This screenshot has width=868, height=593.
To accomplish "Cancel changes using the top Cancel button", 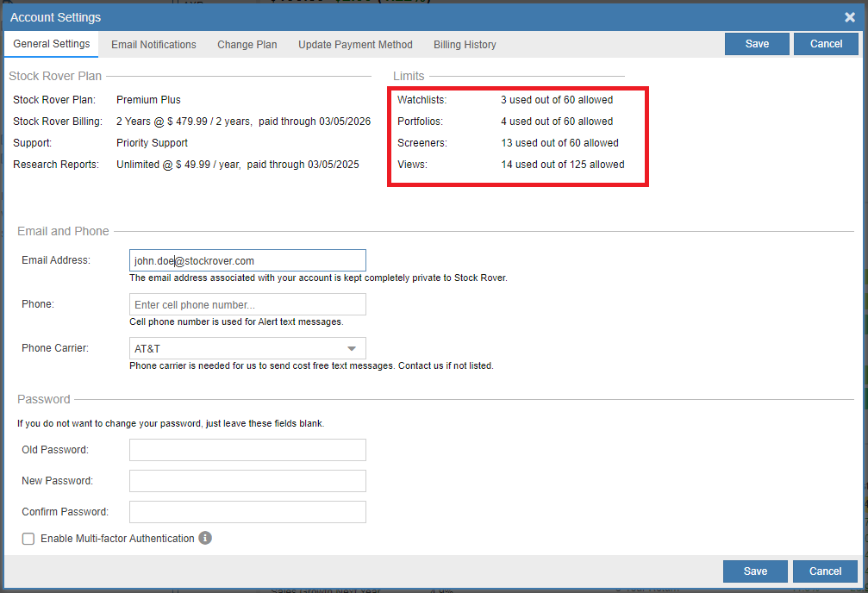I will pos(825,43).
